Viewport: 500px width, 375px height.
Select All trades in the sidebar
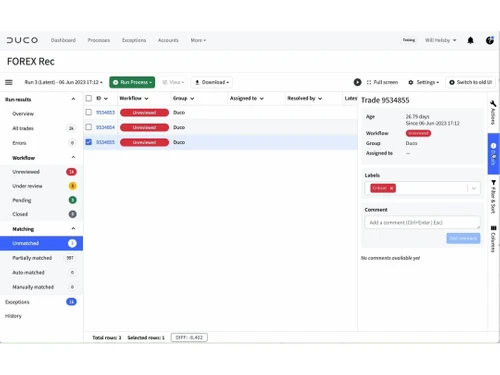[41, 128]
